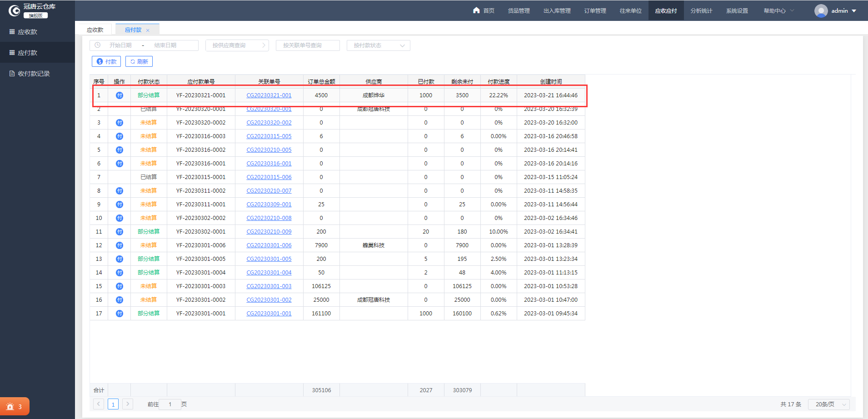Expand the admin account dropdown arrow
This screenshot has width=868, height=419.
pyautogui.click(x=854, y=11)
